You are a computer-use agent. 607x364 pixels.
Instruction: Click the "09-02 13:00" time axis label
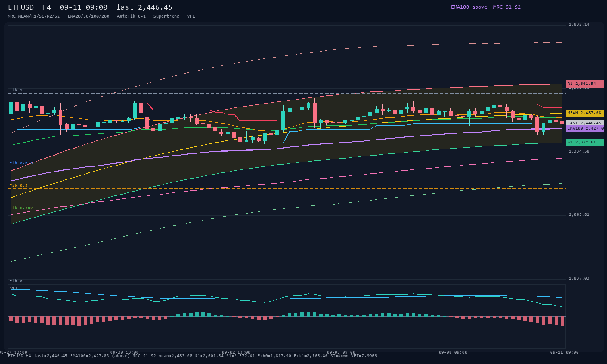(x=236, y=352)
